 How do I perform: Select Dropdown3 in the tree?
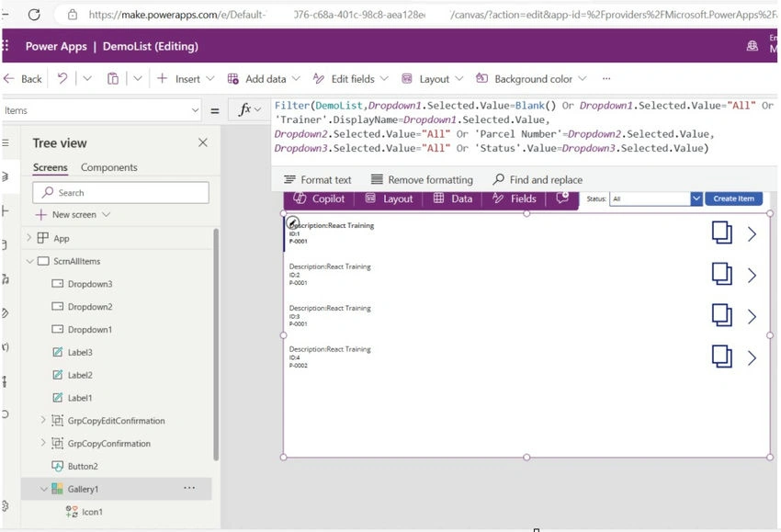pos(90,283)
